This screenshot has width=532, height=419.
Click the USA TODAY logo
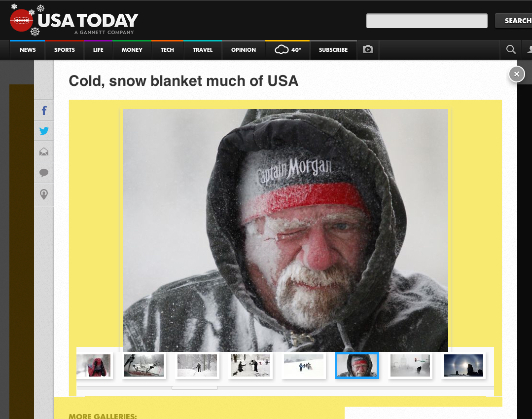click(74, 20)
